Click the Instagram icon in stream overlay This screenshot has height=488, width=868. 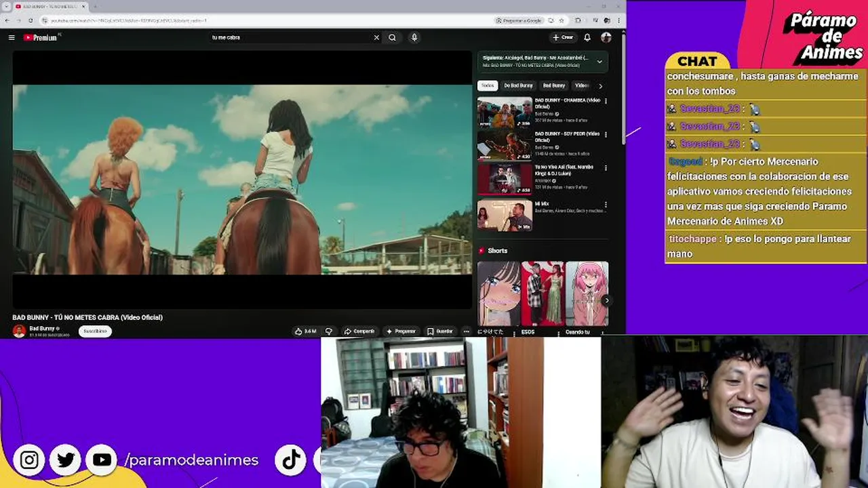click(29, 460)
